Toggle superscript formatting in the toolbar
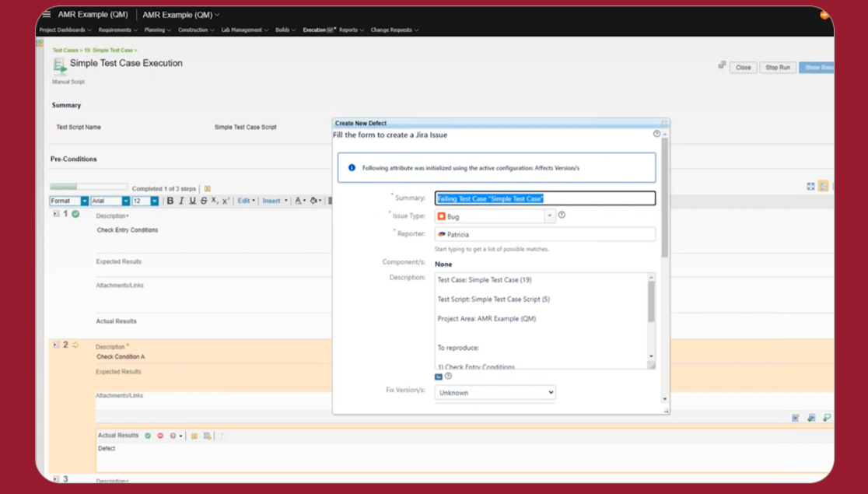The image size is (868, 494). pos(226,201)
